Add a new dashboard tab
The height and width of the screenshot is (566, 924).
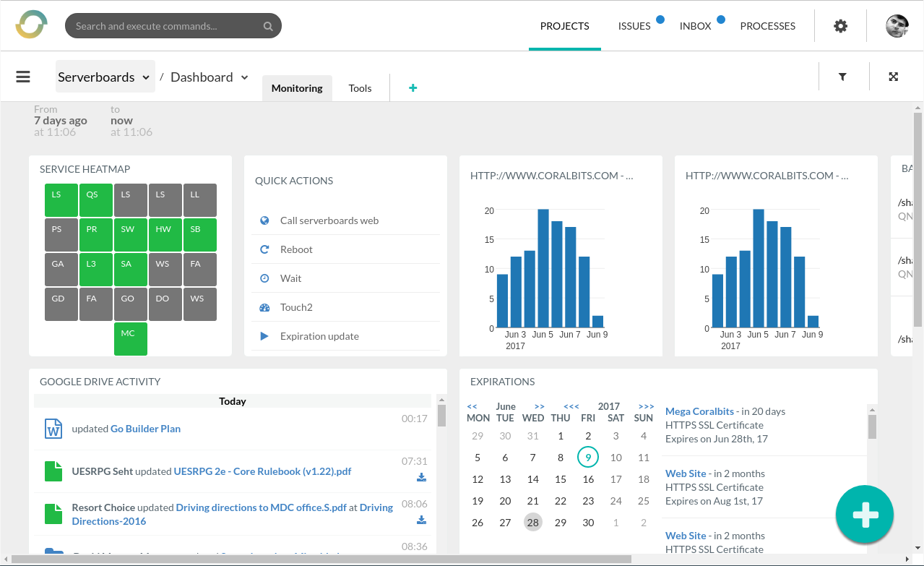(413, 88)
